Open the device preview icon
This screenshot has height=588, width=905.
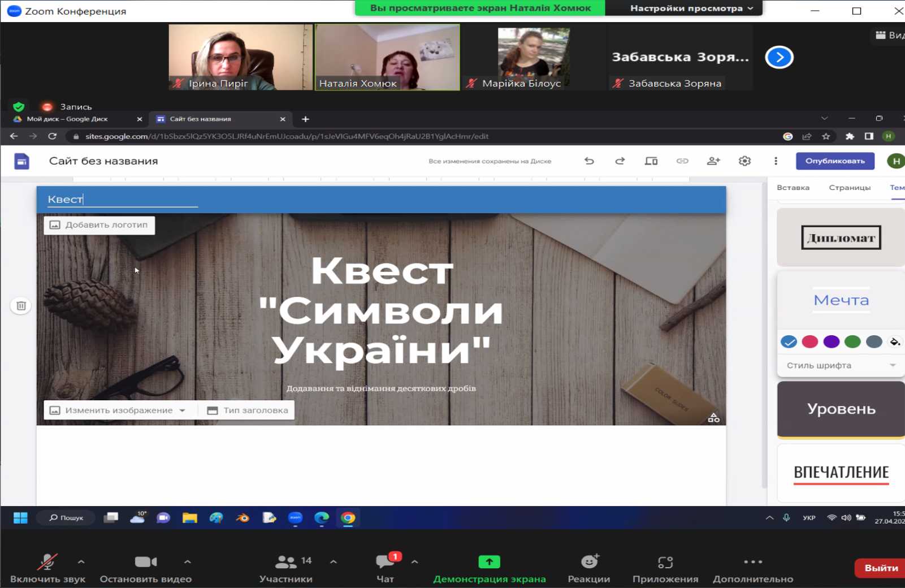pos(651,161)
